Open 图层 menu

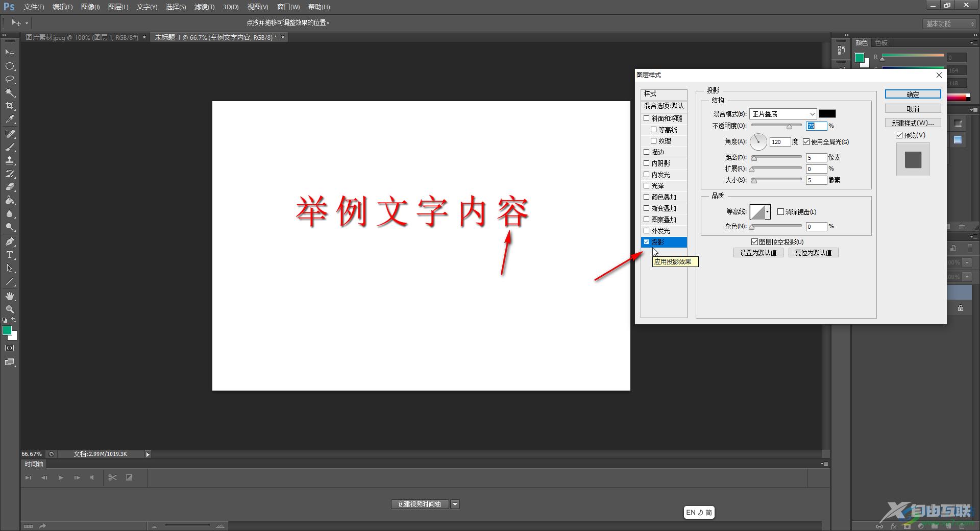(118, 7)
